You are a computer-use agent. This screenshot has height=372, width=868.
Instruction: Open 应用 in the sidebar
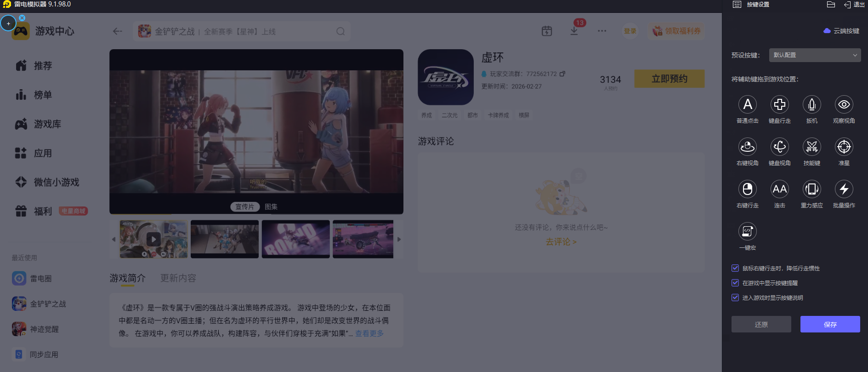pos(34,153)
